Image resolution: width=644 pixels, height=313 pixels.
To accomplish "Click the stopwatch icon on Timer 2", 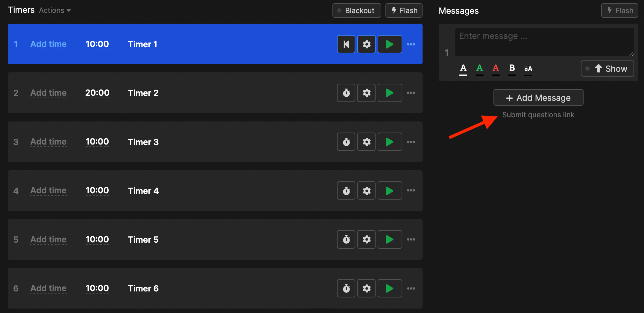I will coord(346,93).
